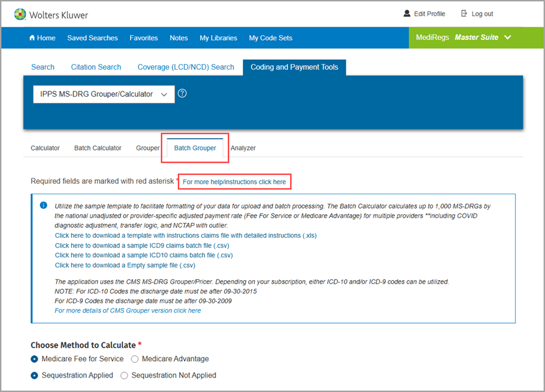This screenshot has width=545, height=392.
Task: Select Medicare Fee for Service option
Action: (35, 359)
